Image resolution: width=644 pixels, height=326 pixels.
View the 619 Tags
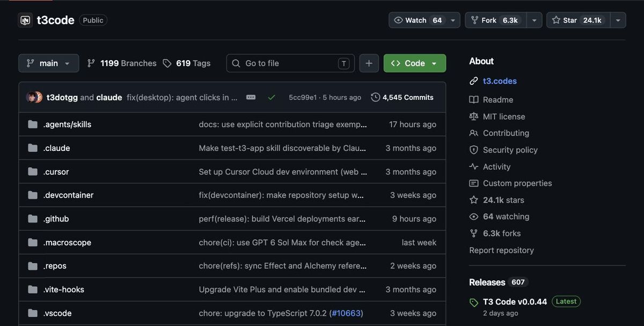coord(187,63)
